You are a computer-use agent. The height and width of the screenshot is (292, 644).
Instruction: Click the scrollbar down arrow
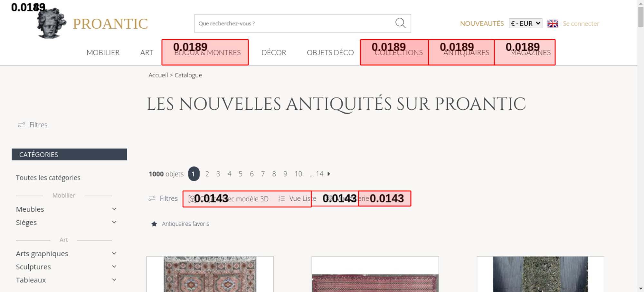pyautogui.click(x=641, y=288)
